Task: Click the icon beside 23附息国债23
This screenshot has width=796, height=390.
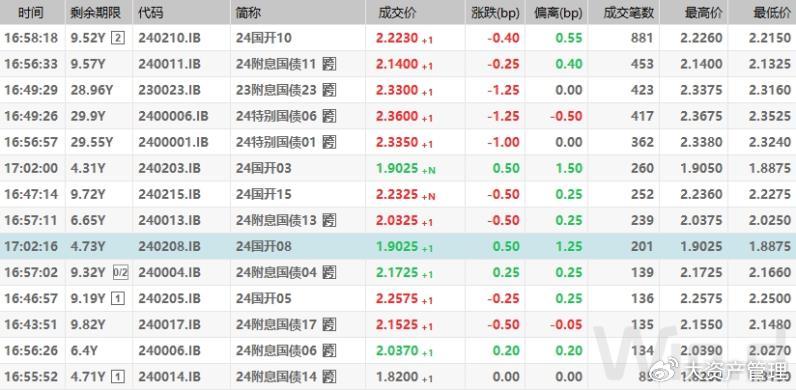Action: tap(329, 90)
